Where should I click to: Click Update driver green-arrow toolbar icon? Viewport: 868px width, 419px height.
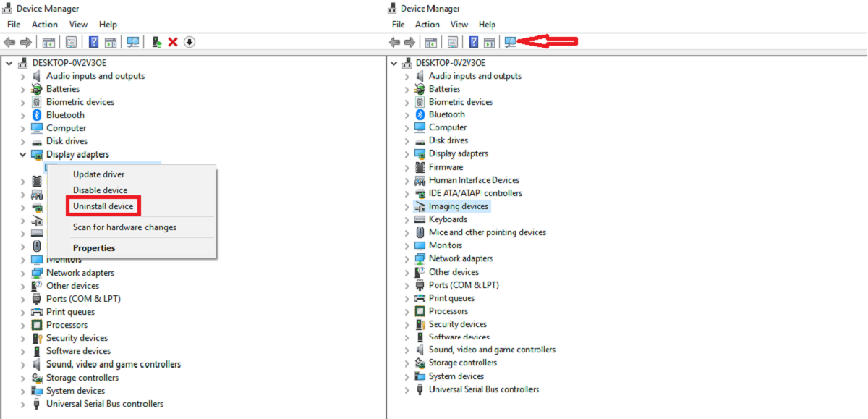pyautogui.click(x=156, y=42)
